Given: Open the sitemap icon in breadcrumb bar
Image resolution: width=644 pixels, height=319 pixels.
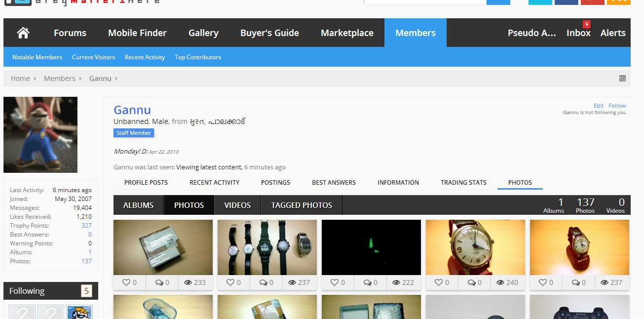Looking at the screenshot, I should [x=622, y=79].
